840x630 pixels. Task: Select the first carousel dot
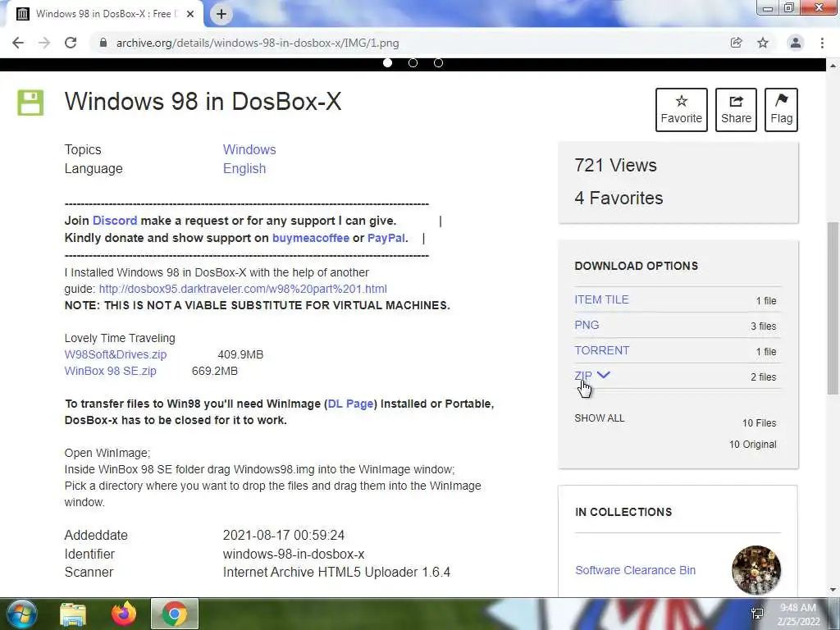[x=387, y=62]
